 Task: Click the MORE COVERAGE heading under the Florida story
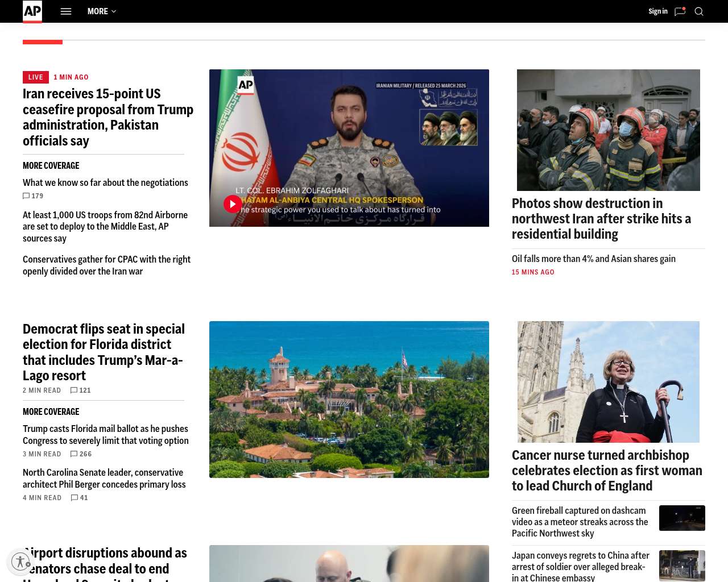51,412
